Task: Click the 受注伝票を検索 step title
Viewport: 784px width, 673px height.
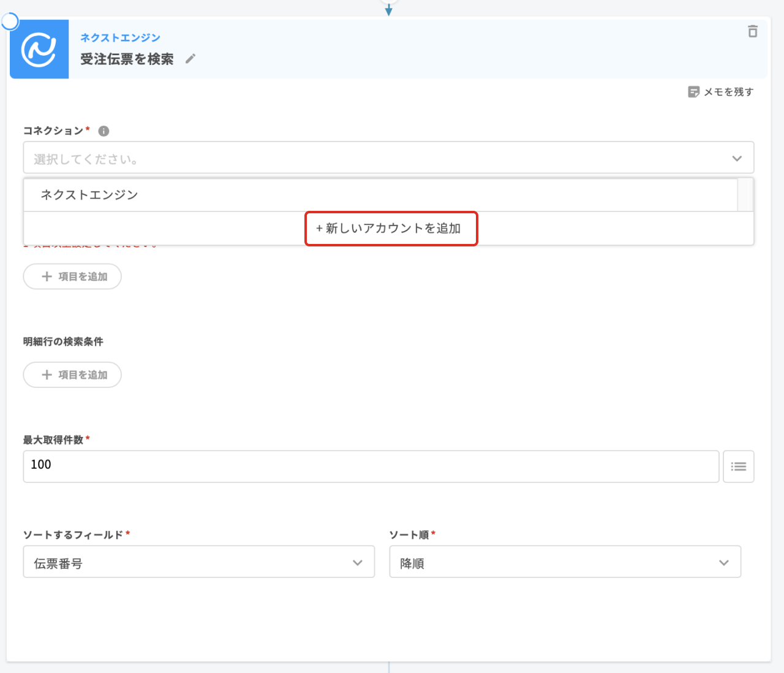Action: [127, 59]
